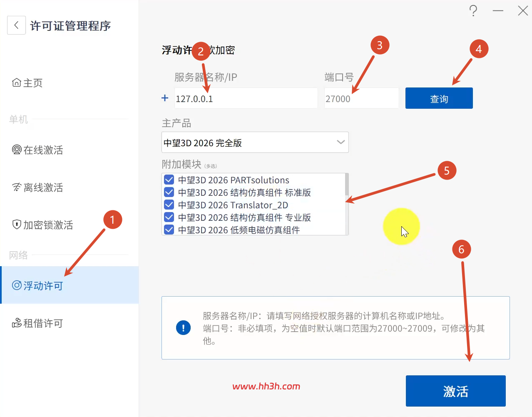
Task: Click the 查询 query button
Action: point(439,98)
